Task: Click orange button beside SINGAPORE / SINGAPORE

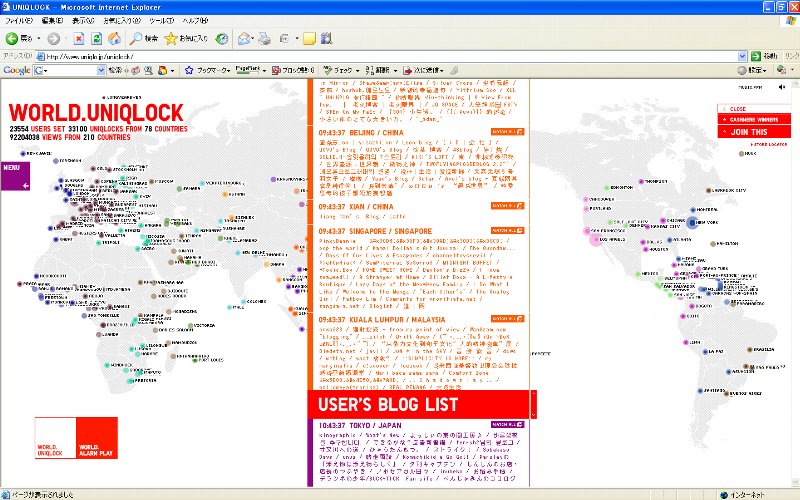Action: pyautogui.click(x=508, y=231)
